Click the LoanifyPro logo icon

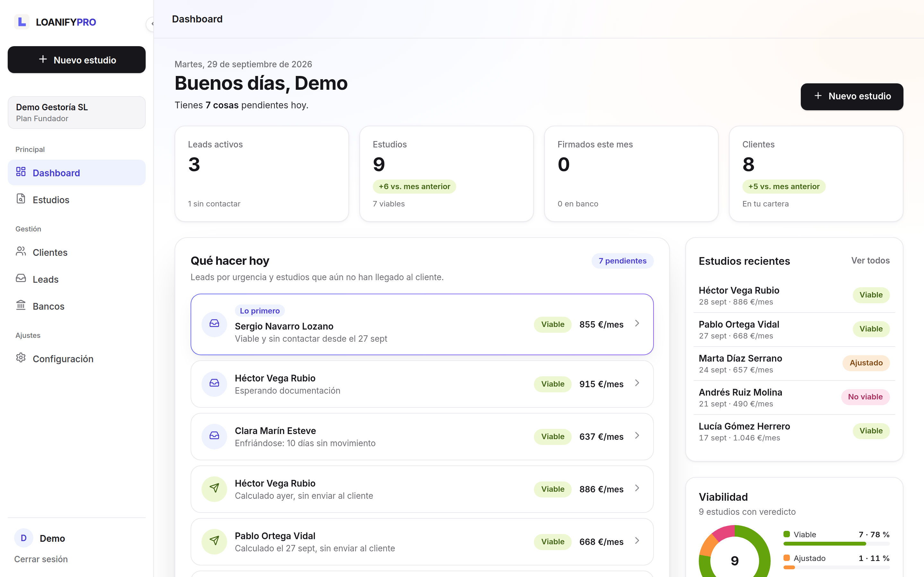(22, 22)
